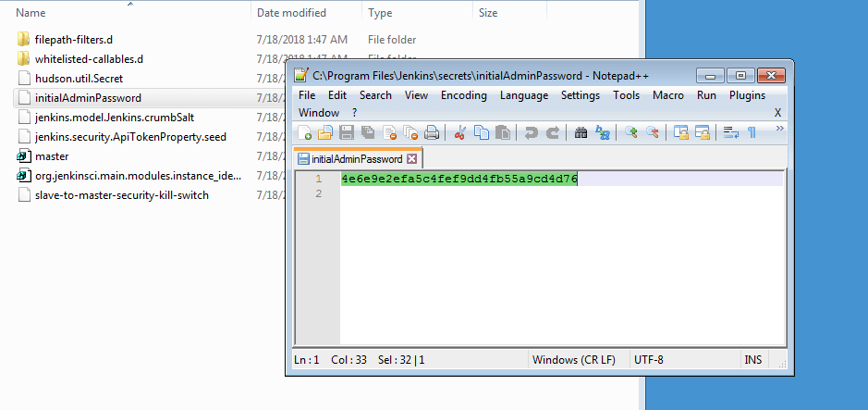Select the initialAdminPassword document tab
The image size is (868, 410).
pos(357,159)
